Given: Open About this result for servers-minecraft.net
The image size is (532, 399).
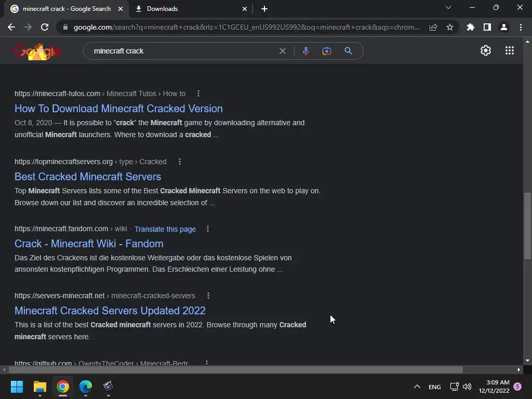Looking at the screenshot, I should (208, 296).
